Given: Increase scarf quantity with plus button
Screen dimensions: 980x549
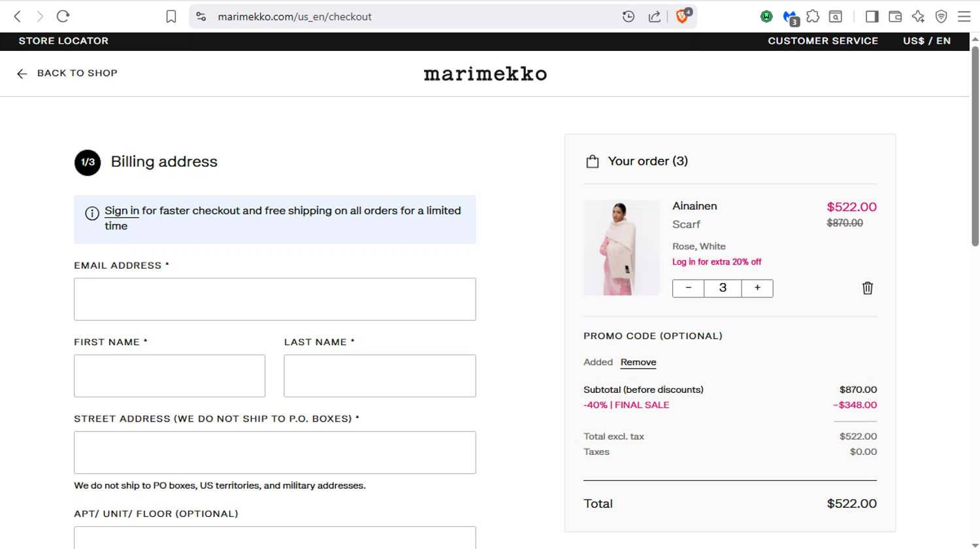Looking at the screenshot, I should (x=757, y=288).
